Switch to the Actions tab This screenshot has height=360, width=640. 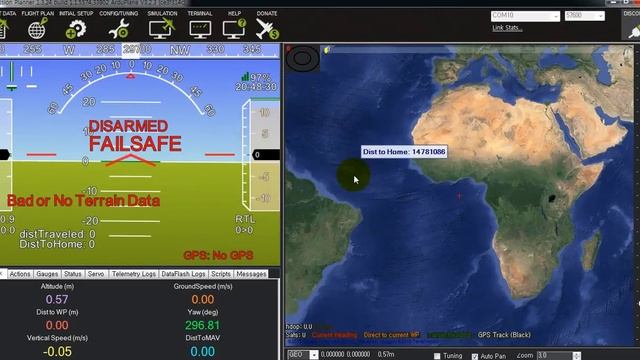pos(20,274)
